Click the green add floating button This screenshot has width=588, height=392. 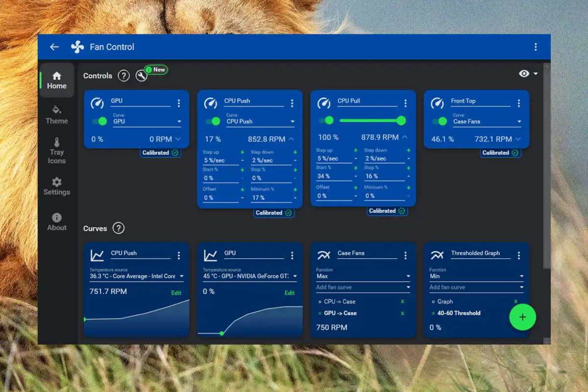[x=522, y=317]
